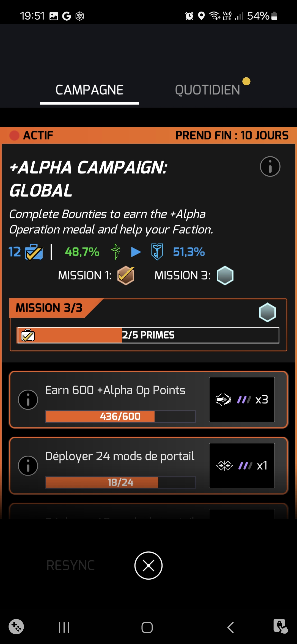The width and height of the screenshot is (297, 644).
Task: Tap the Resistance faction shield icon
Action: (x=157, y=252)
